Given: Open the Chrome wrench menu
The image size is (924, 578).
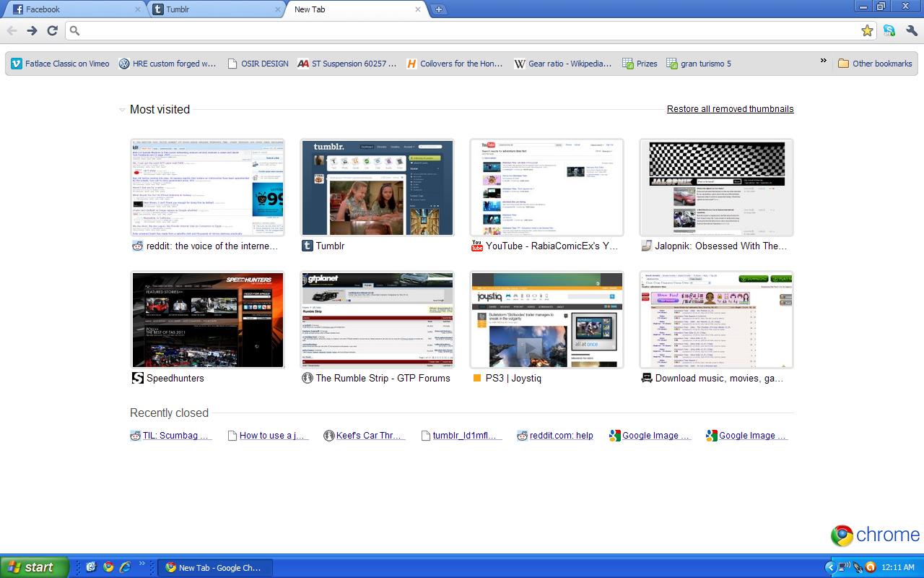Looking at the screenshot, I should (x=911, y=30).
